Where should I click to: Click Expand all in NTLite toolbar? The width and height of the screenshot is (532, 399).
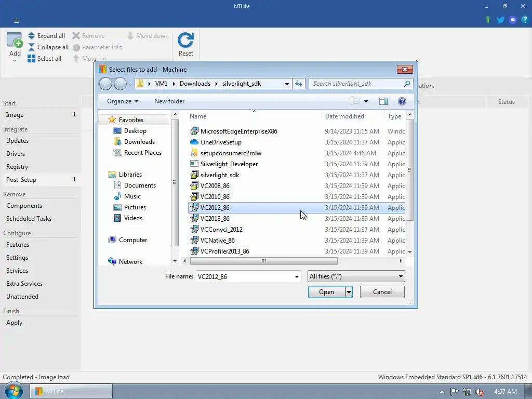click(46, 36)
